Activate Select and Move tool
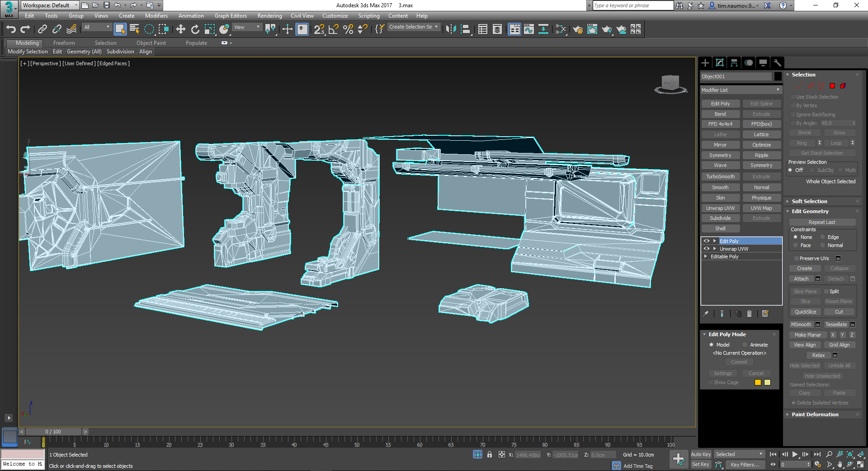This screenshot has height=471, width=868. click(x=180, y=29)
